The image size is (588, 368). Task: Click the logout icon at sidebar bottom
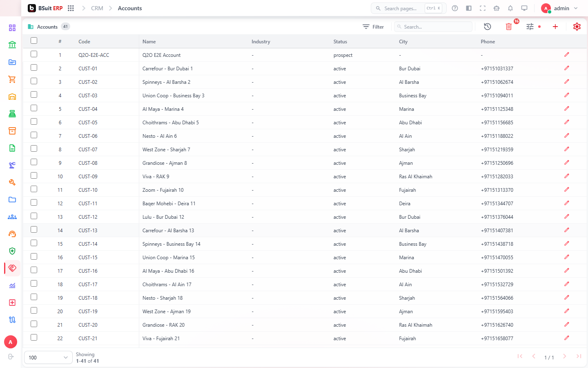(x=11, y=357)
